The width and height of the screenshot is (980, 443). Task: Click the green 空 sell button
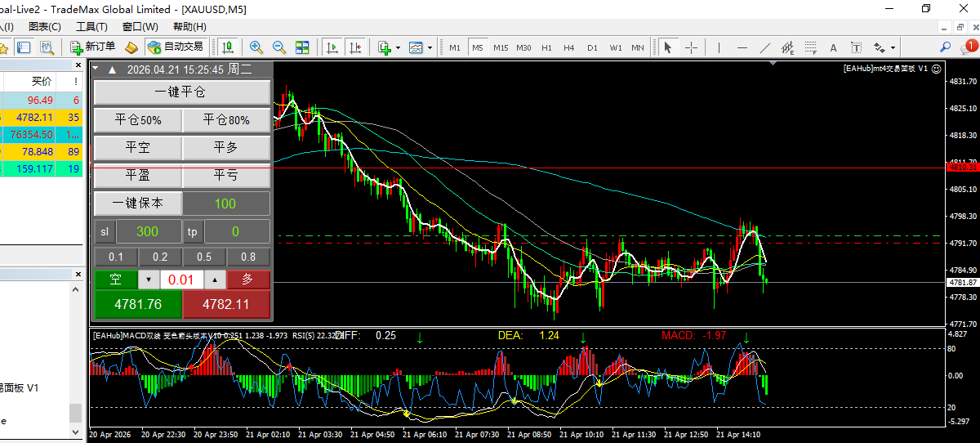point(116,280)
